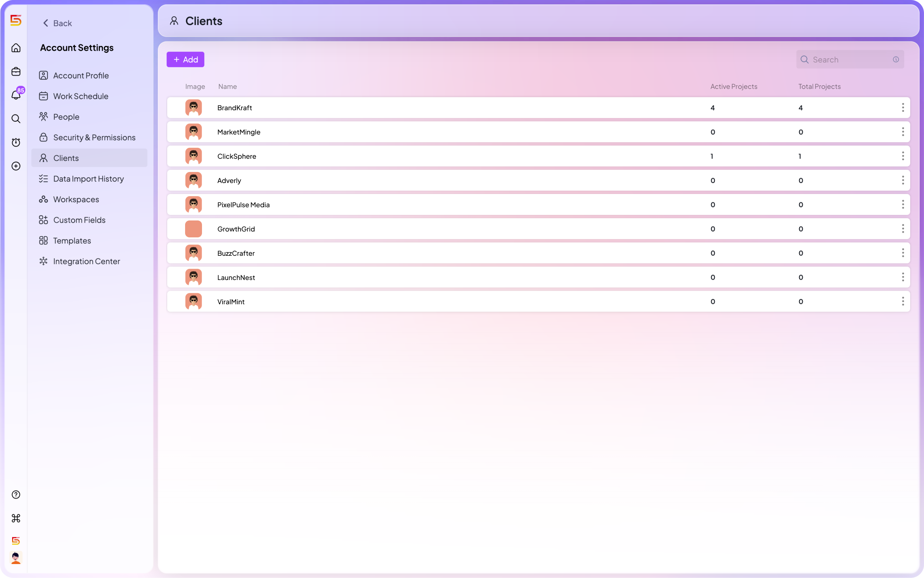Open three-dot menu for ClickSphere
The image size is (924, 578).
pyautogui.click(x=903, y=156)
